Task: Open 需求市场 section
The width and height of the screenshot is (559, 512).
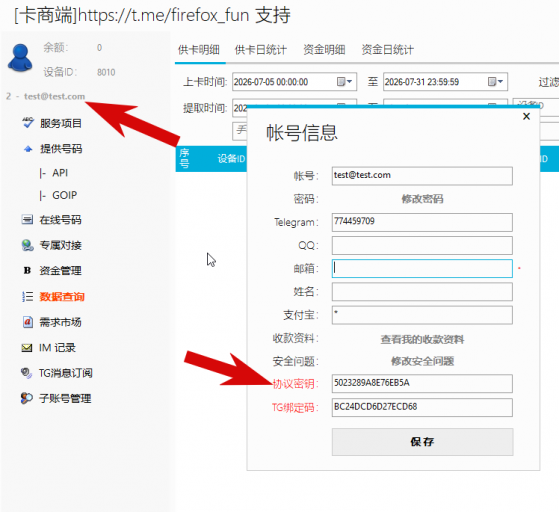Action: [x=60, y=322]
